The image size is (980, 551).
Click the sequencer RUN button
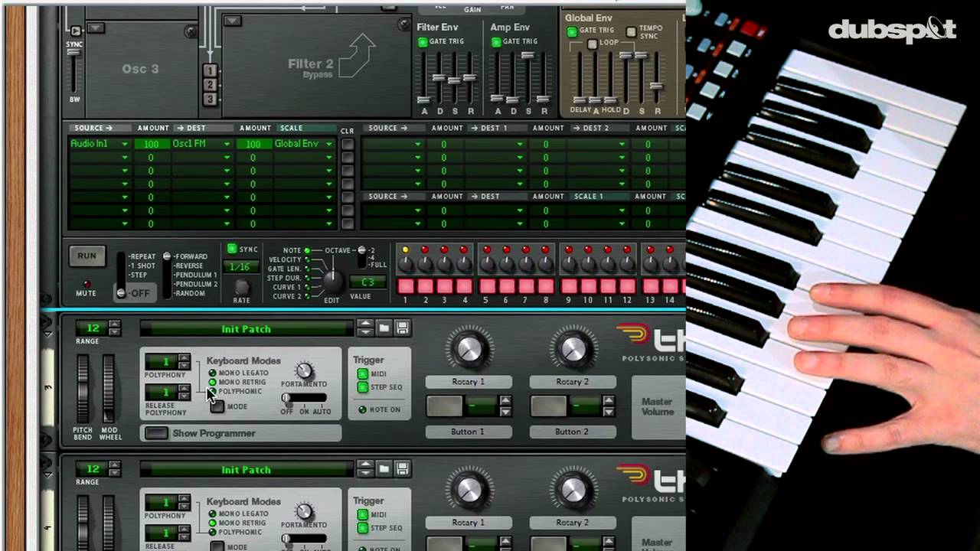point(87,256)
